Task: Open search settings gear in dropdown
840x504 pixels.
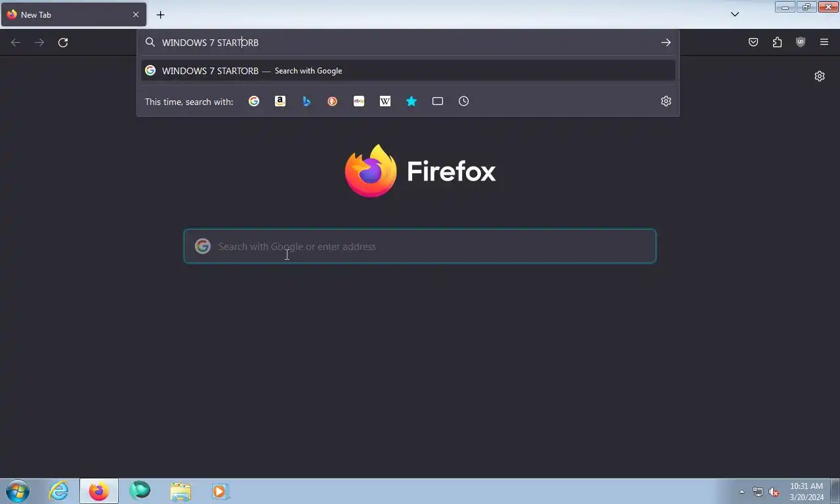Action: (666, 101)
